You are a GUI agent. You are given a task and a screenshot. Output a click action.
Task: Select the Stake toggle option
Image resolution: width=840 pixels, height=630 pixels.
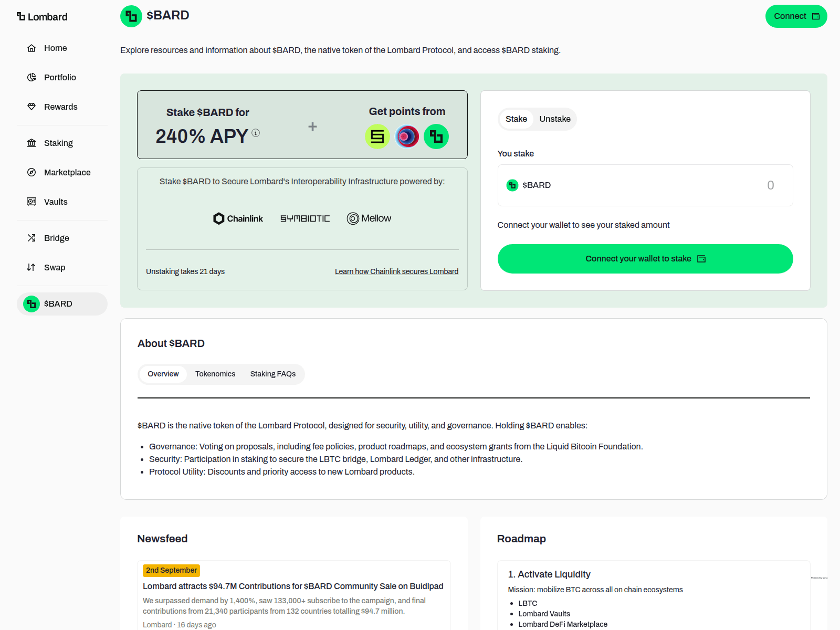516,119
